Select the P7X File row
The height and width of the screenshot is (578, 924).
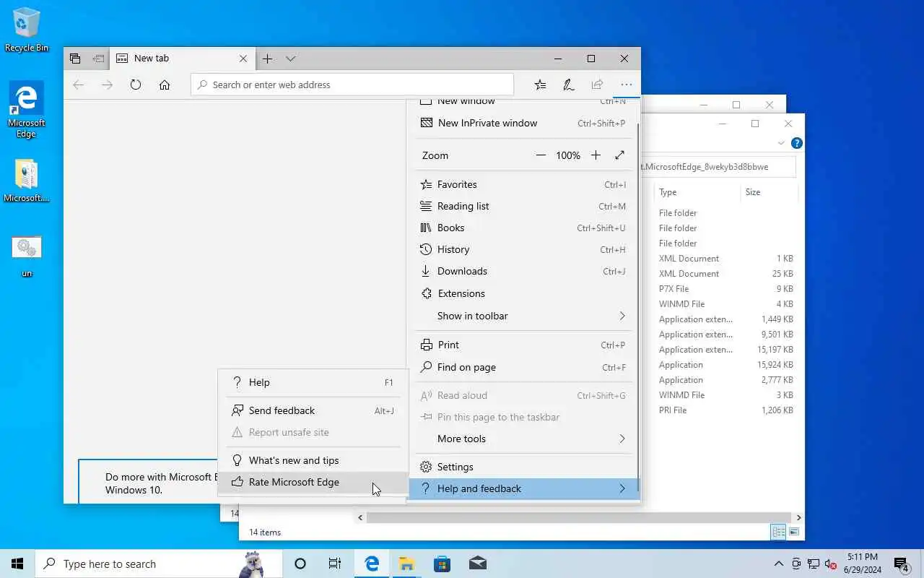[x=725, y=289]
